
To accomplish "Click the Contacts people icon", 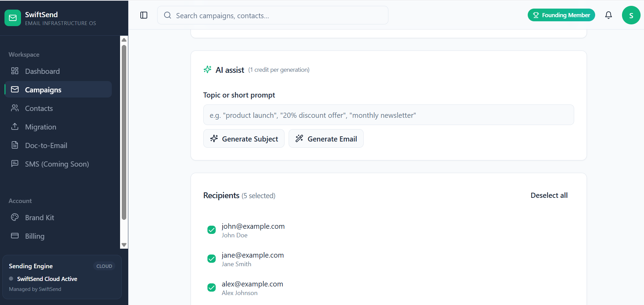I will click(15, 108).
